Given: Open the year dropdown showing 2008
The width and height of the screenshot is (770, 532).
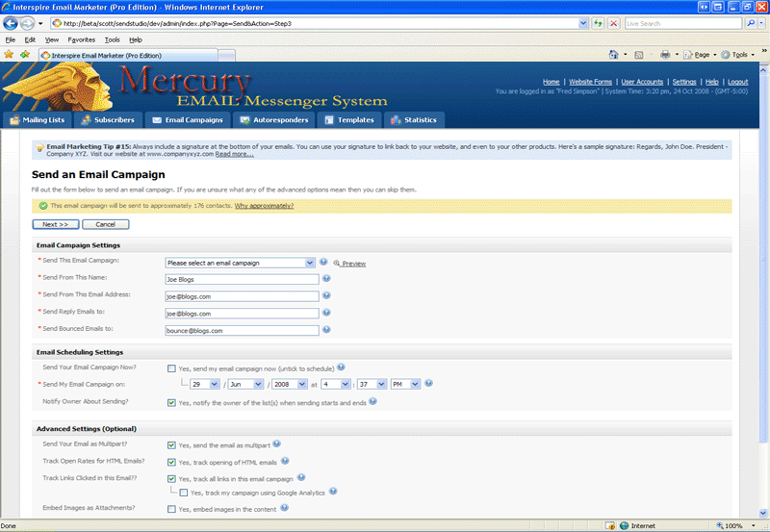Looking at the screenshot, I should pos(290,384).
